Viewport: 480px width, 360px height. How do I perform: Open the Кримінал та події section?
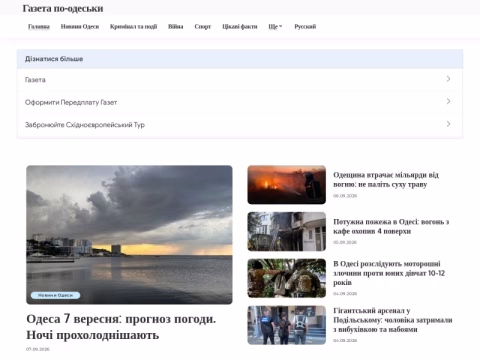pos(133,27)
